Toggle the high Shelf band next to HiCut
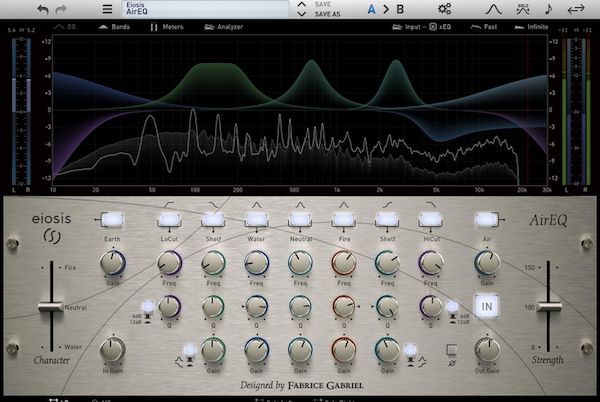The width and height of the screenshot is (600, 402). click(387, 220)
